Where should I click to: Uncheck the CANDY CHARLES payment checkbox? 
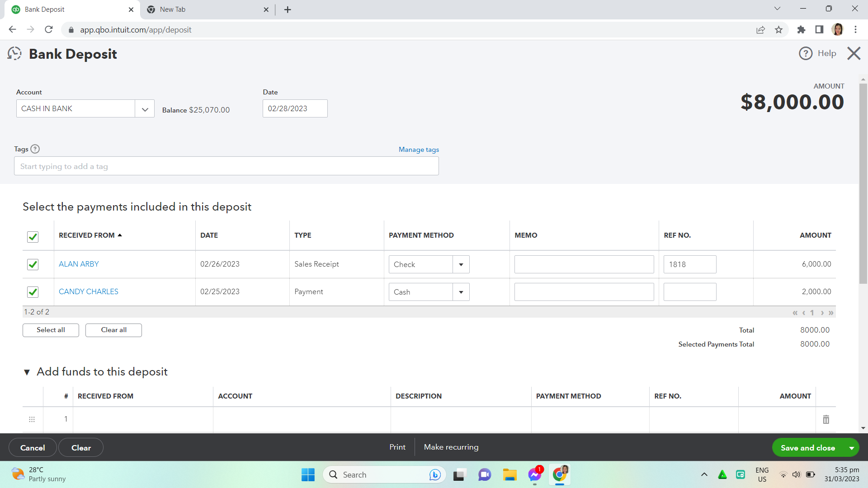tap(33, 292)
